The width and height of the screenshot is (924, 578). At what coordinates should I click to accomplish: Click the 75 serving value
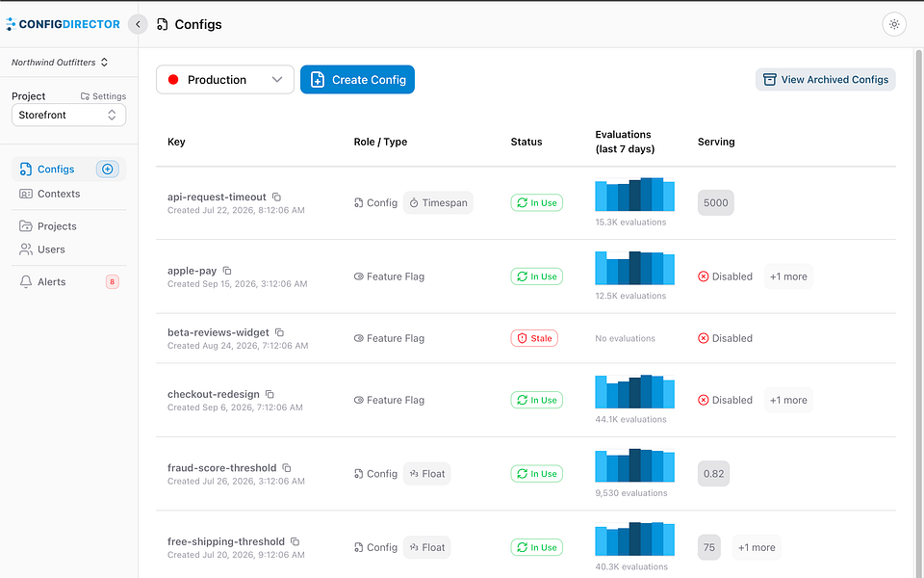coord(709,547)
